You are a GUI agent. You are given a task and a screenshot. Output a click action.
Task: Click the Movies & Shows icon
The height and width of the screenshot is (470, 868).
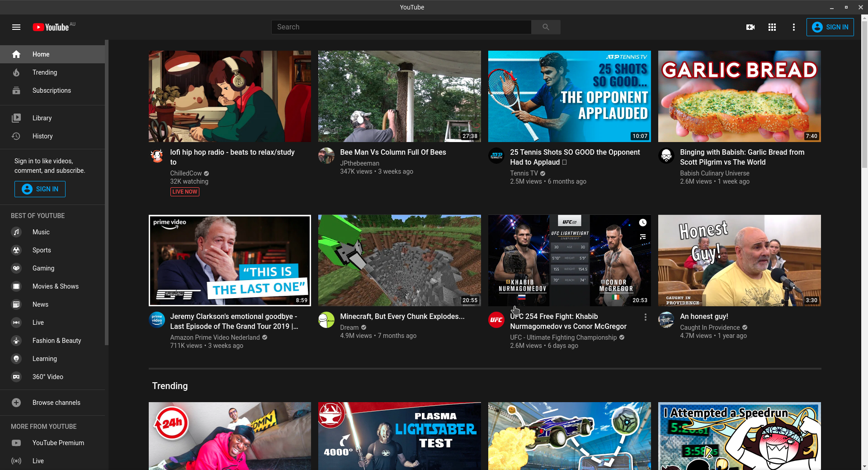(16, 286)
